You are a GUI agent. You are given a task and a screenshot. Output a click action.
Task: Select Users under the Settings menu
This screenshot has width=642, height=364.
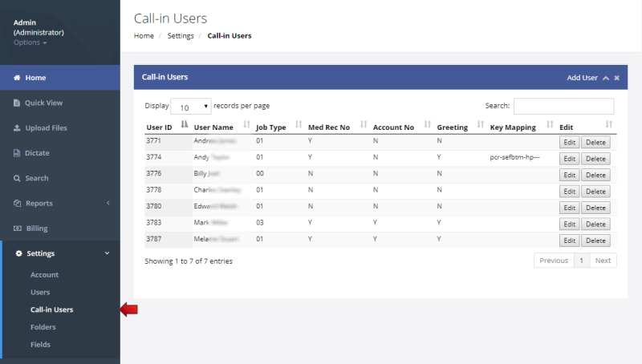[40, 292]
